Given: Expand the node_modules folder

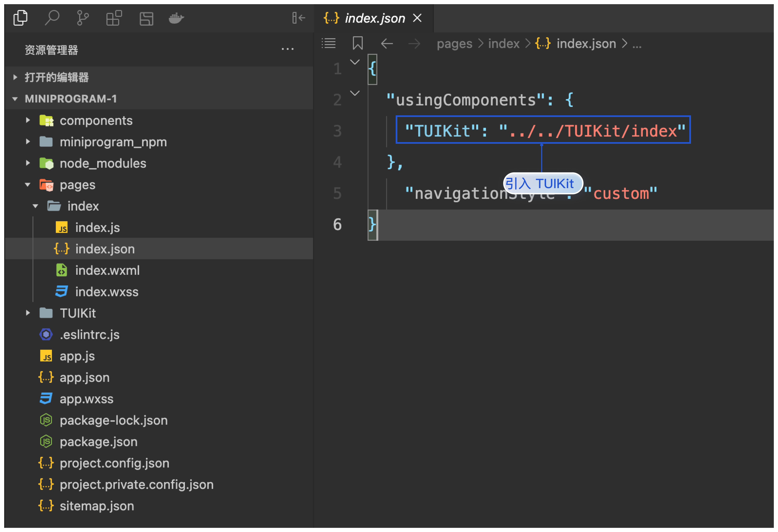Looking at the screenshot, I should (28, 163).
